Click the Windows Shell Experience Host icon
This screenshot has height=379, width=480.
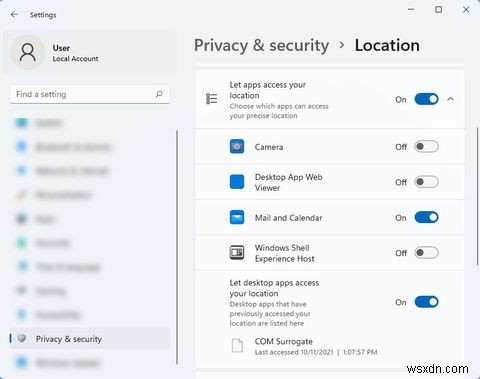point(237,253)
